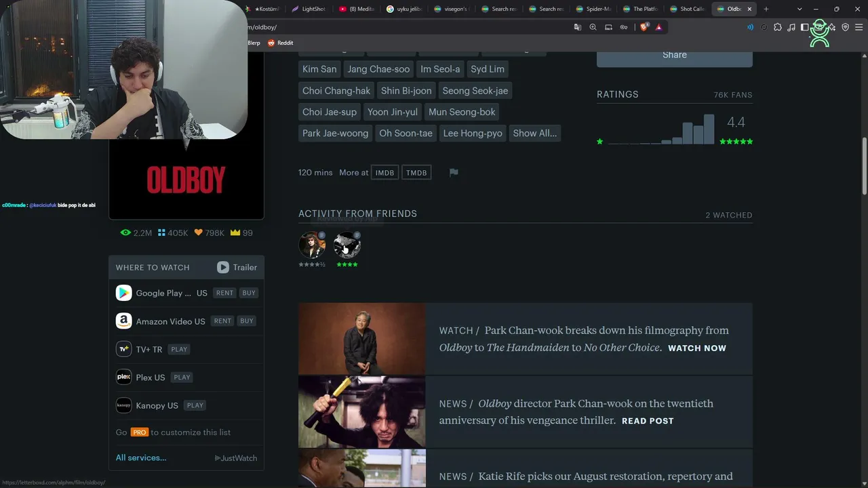The width and height of the screenshot is (868, 488).
Task: Select cast member Choi Chang-hak
Action: (336, 91)
